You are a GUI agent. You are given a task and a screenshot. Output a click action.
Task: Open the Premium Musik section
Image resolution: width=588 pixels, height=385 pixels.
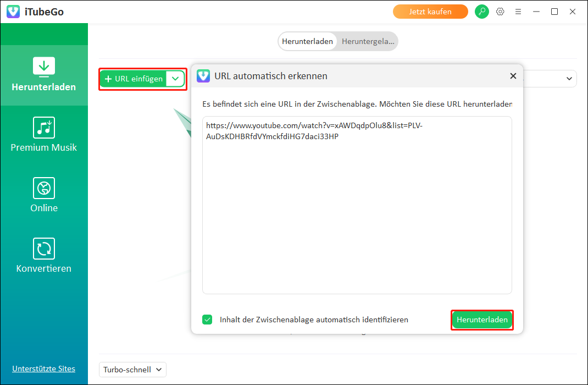click(44, 135)
